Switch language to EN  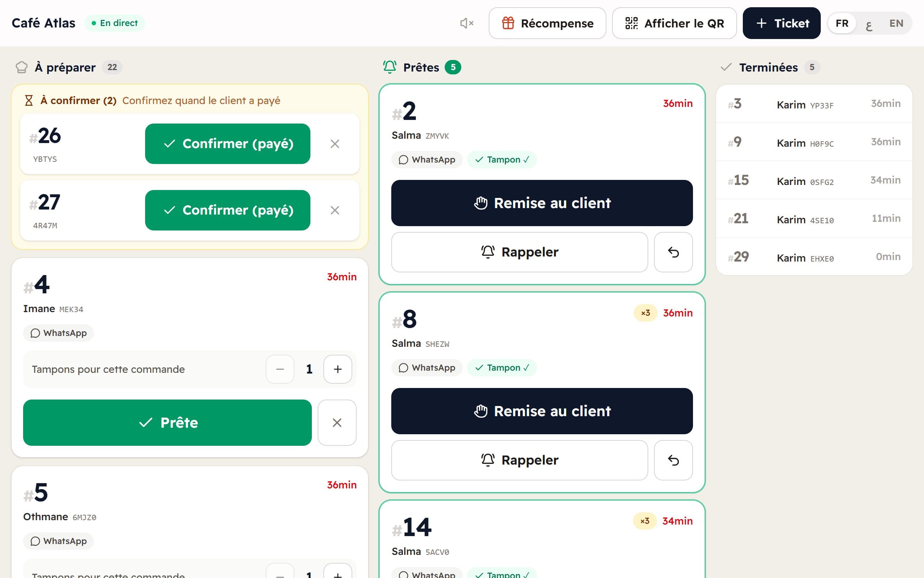(896, 23)
